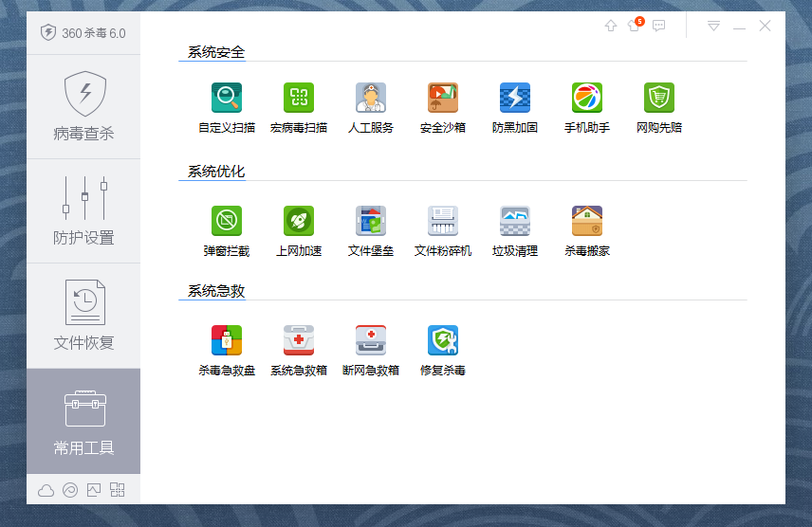Click the 360杀毒 6.0 logo title
The width and height of the screenshot is (812, 527).
83,33
